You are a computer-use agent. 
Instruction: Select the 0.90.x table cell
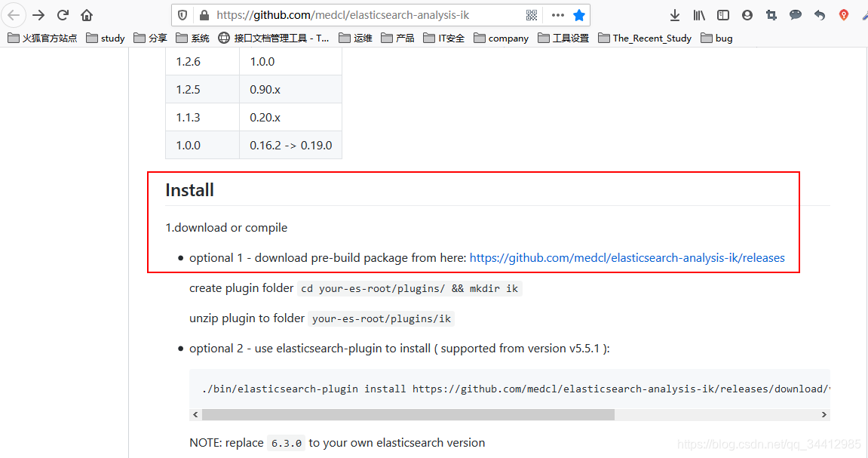(290, 89)
